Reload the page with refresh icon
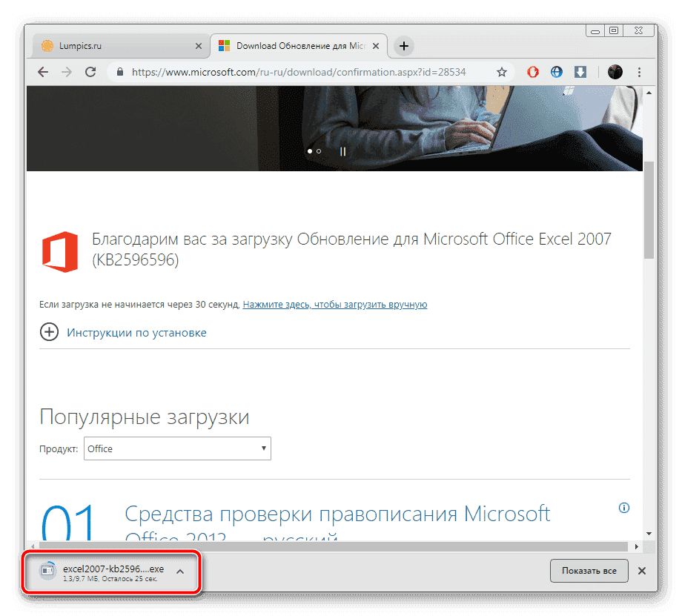The height and width of the screenshot is (616, 682). 90,72
